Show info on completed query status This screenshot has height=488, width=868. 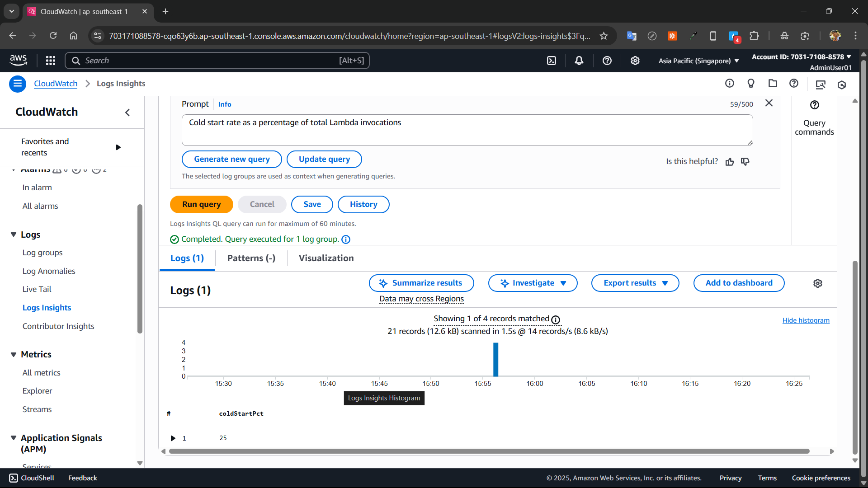[x=346, y=239]
